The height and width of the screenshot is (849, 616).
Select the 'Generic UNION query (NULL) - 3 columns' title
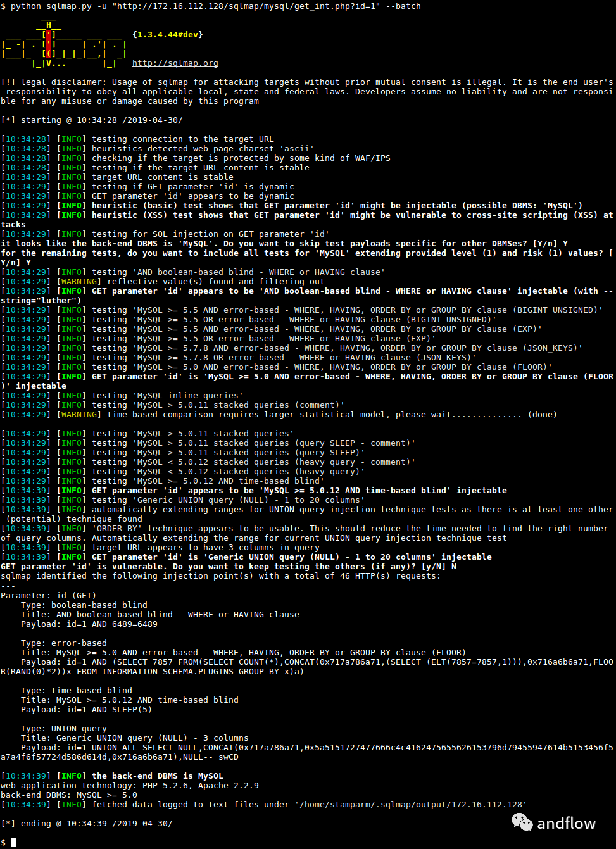pyautogui.click(x=135, y=738)
